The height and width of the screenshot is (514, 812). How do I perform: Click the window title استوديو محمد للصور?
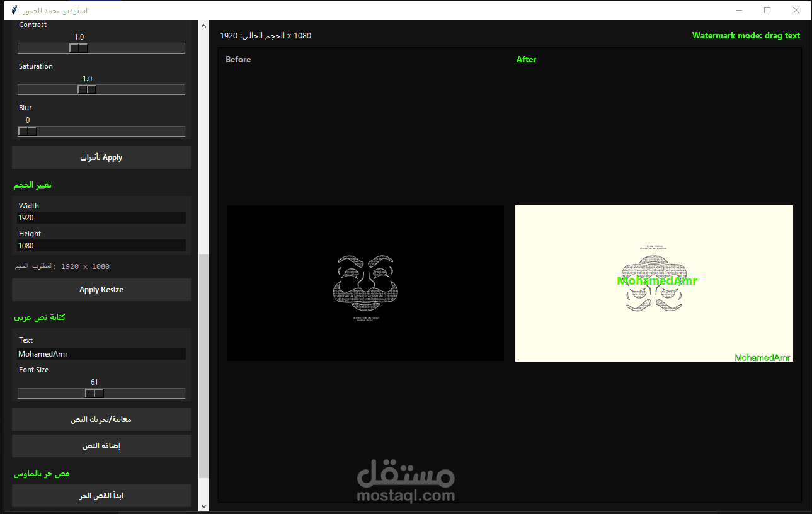[55, 11]
